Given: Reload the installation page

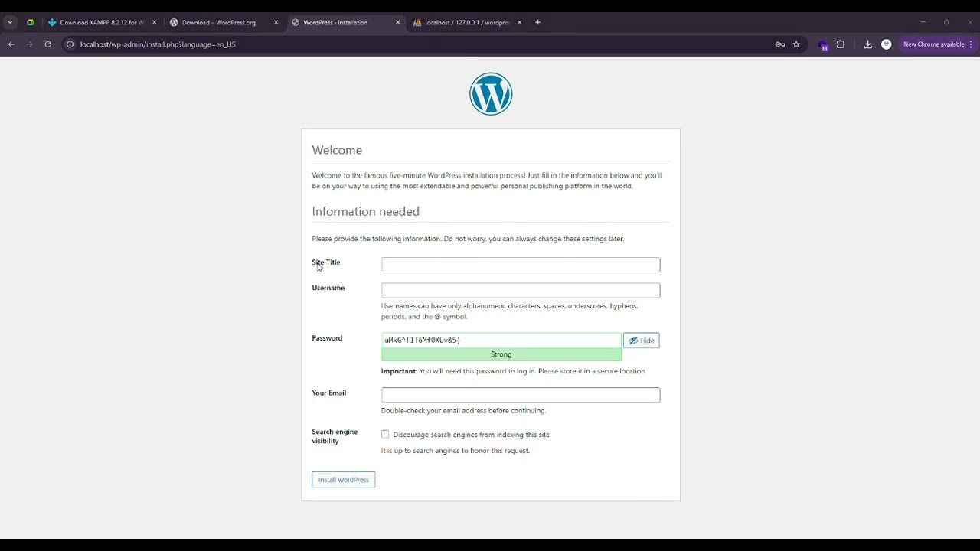Looking at the screenshot, I should [x=48, y=44].
